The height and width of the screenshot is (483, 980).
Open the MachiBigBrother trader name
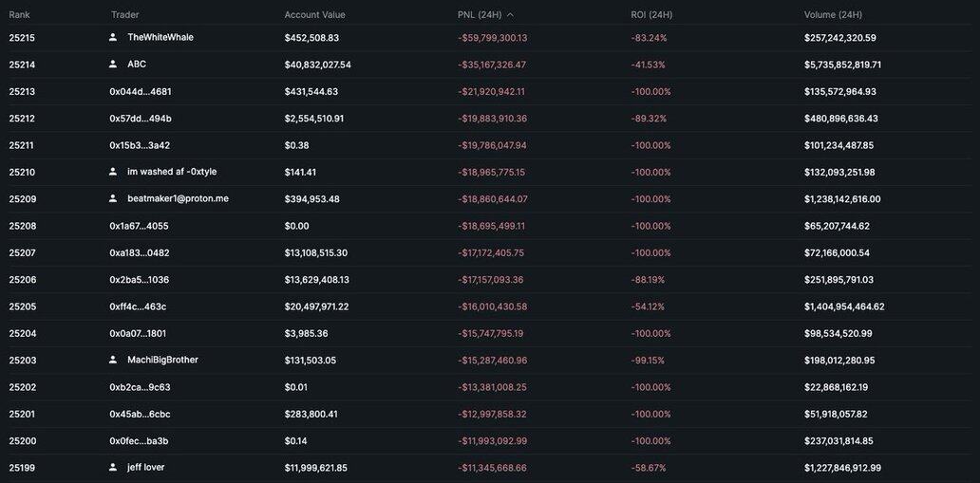[162, 360]
